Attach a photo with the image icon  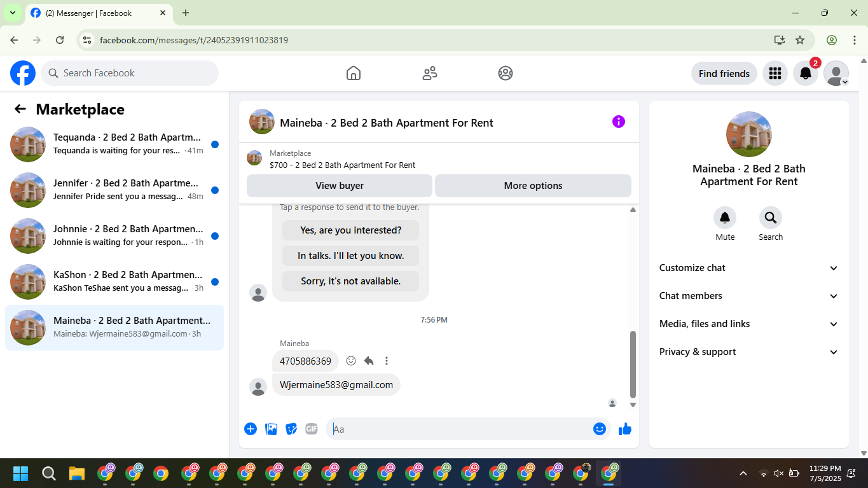point(271,429)
